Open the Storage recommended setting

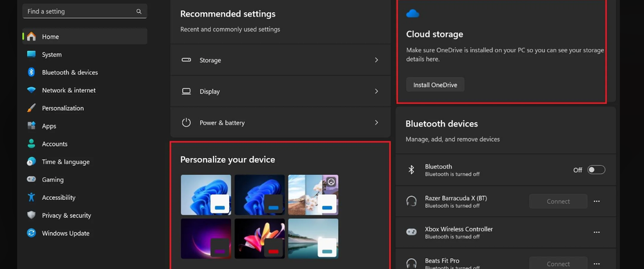pos(280,60)
